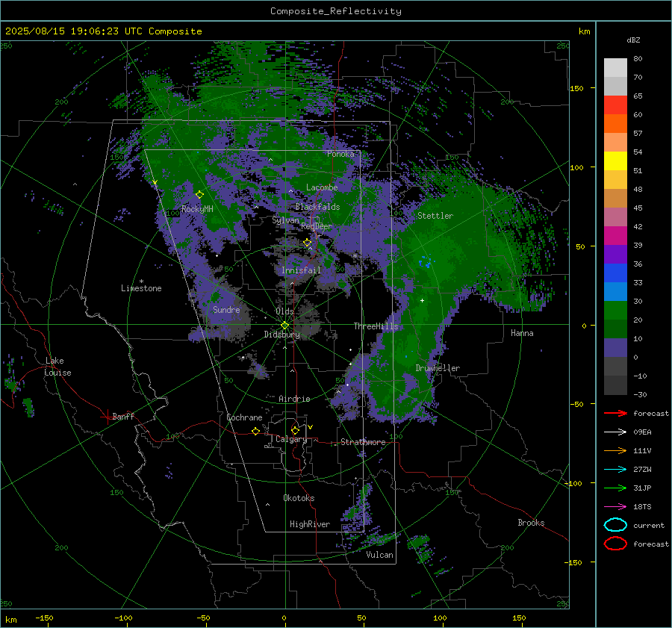
Task: Select the white 09EA arrow legend icon
Action: coord(615,432)
